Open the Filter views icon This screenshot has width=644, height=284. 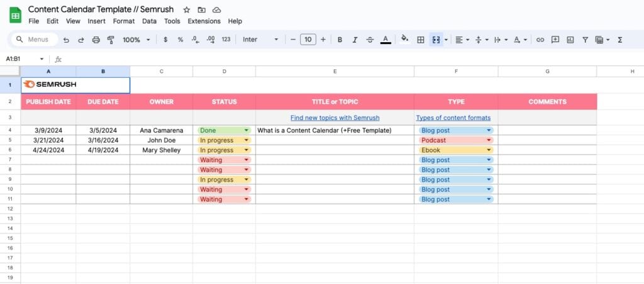point(602,40)
